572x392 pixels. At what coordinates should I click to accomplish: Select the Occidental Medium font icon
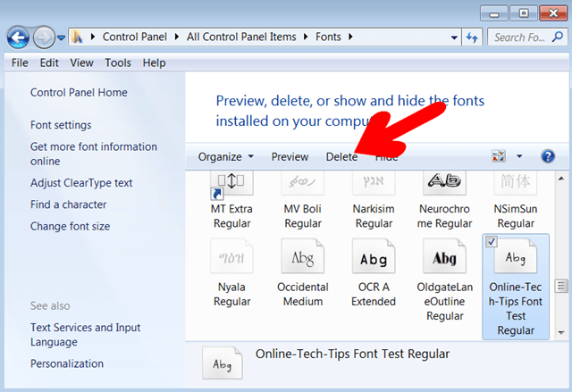pos(302,256)
